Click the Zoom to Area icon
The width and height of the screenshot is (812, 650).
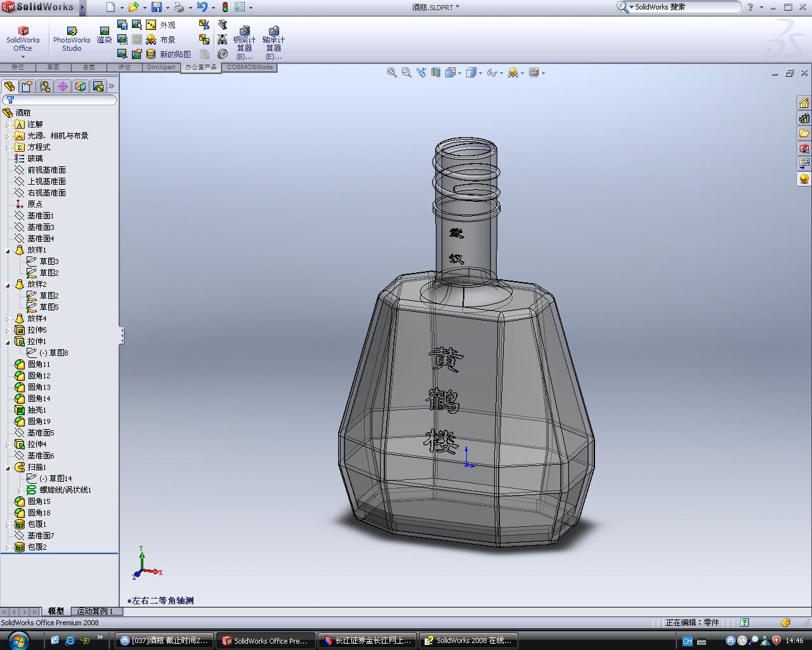(407, 73)
